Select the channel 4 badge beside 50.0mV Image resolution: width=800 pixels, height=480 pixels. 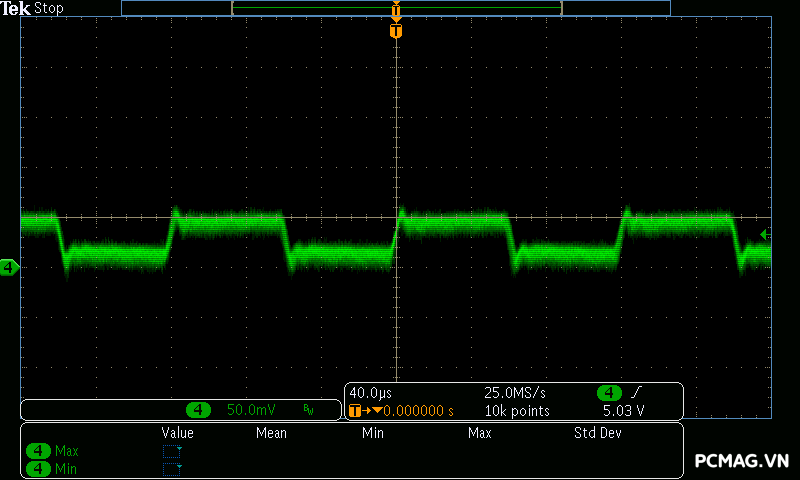point(199,410)
